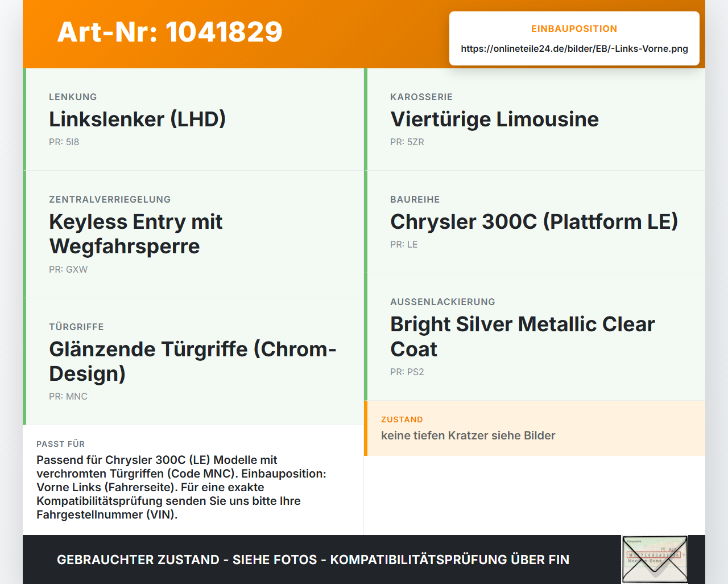The width and height of the screenshot is (728, 584).
Task: Select Glänzende Türgriffe (Chrom-Design) text
Action: 193,361
